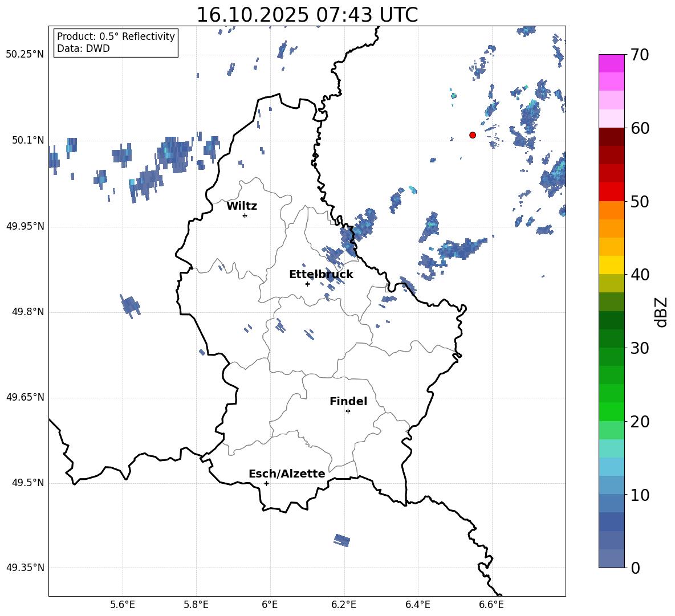Screen dimensions: 675x616
Task: Click the Esch/Alzette station cross marker
Action: (266, 483)
